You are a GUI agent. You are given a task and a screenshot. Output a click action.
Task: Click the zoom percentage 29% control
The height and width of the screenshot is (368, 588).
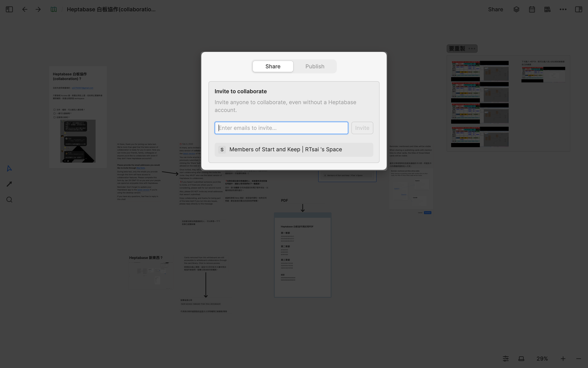point(542,358)
